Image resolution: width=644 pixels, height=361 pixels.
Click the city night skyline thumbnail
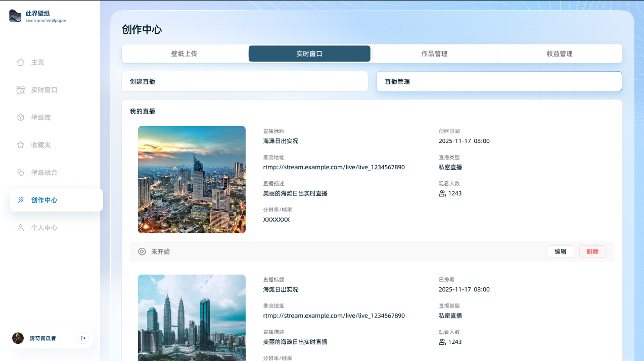click(x=192, y=180)
